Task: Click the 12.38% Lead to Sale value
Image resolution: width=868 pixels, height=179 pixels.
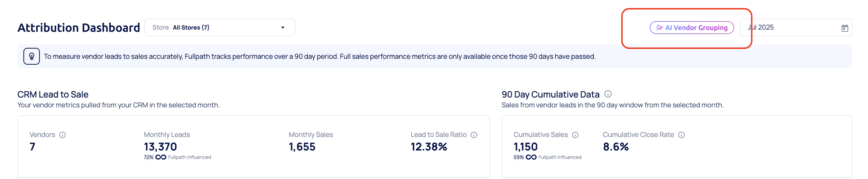Action: 429,147
